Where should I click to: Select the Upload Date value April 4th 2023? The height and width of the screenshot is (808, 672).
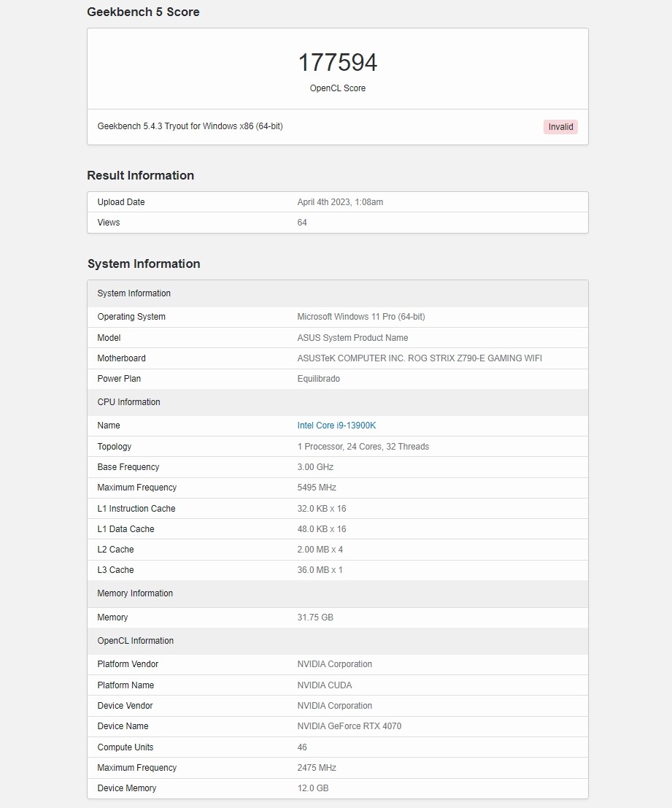340,202
